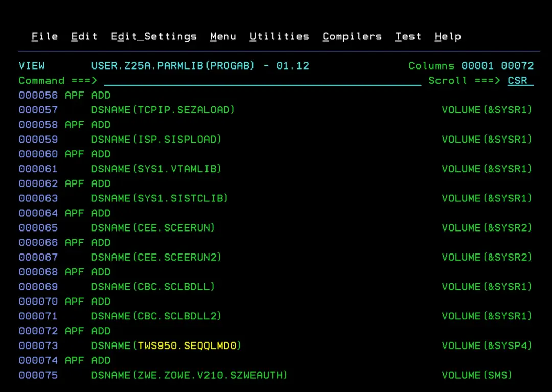Image resolution: width=552 pixels, height=392 pixels.
Task: Open the Test menu
Action: 408,36
